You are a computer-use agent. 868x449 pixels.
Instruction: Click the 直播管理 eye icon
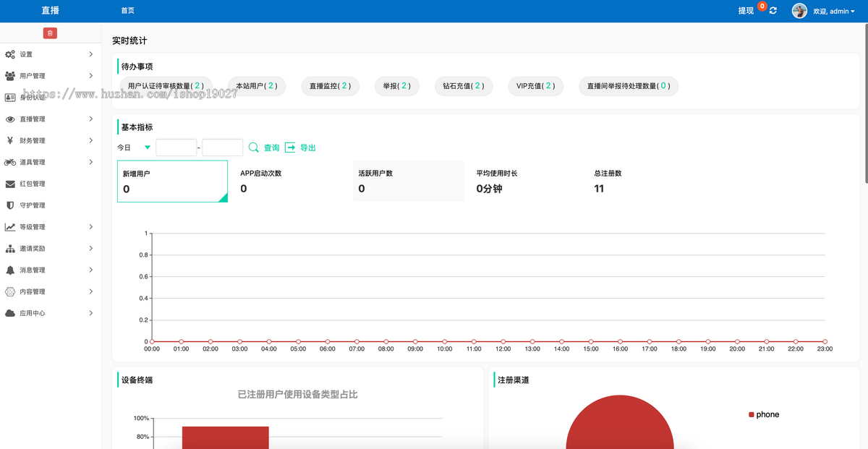[x=10, y=119]
